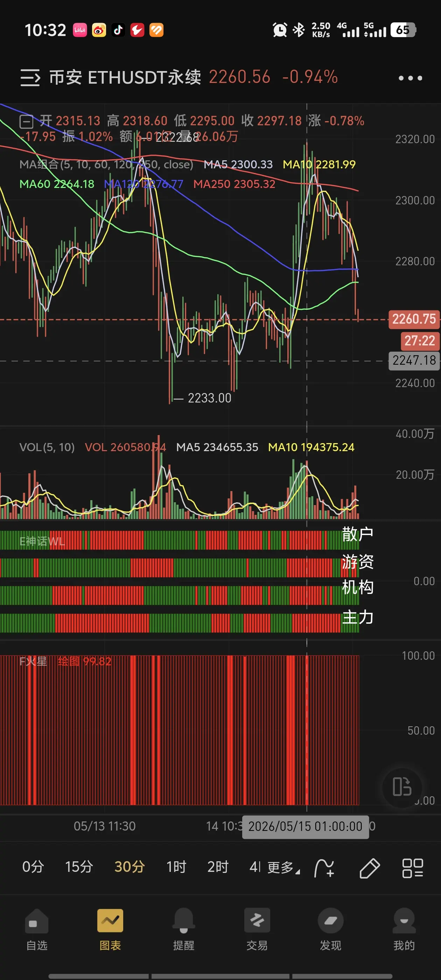This screenshot has height=980, width=441.
Task: Tap the 2233.00 low price marker
Action: pyautogui.click(x=209, y=398)
